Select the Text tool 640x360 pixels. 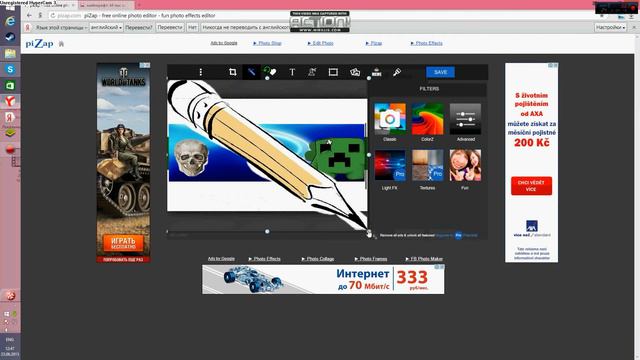(292, 72)
